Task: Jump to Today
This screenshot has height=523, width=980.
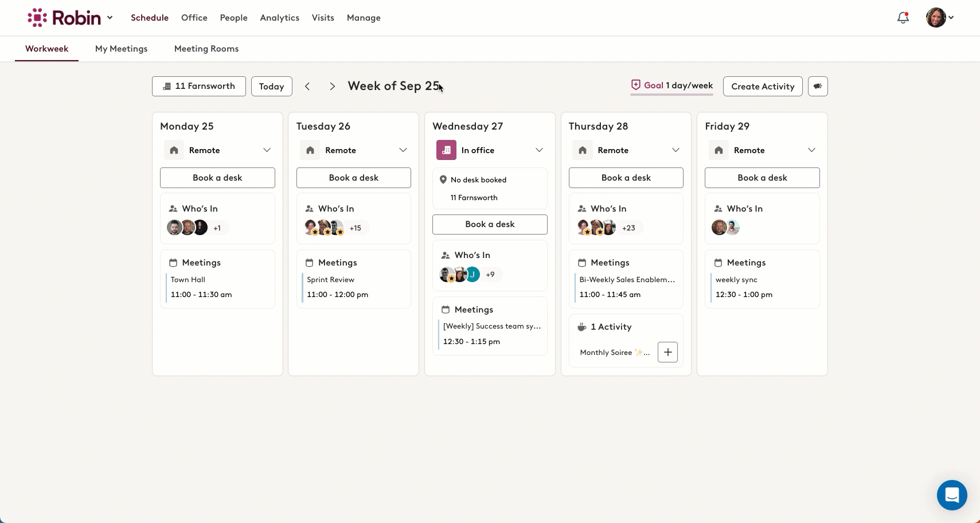Action: pyautogui.click(x=272, y=86)
